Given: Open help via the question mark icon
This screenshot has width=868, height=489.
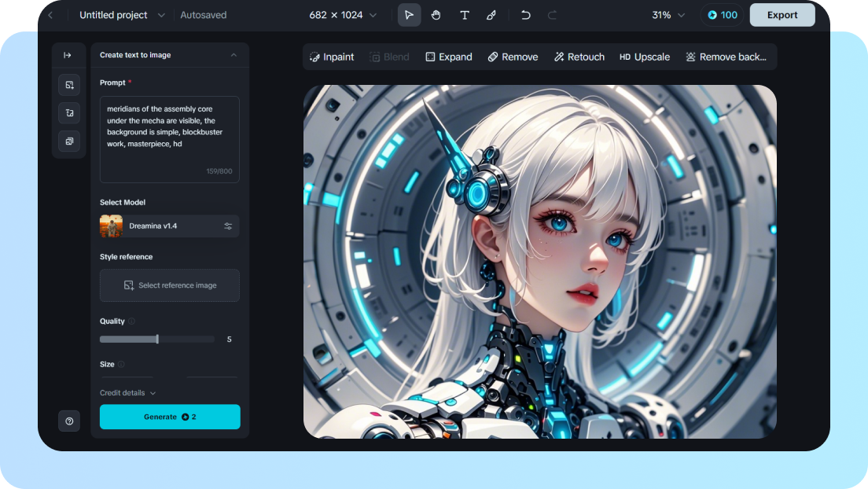Looking at the screenshot, I should (x=69, y=421).
